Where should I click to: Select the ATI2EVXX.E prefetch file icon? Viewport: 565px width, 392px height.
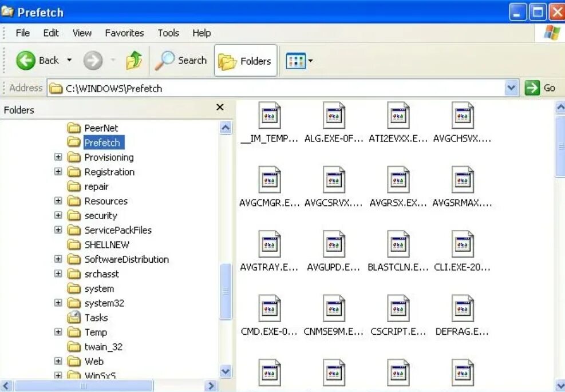click(398, 115)
